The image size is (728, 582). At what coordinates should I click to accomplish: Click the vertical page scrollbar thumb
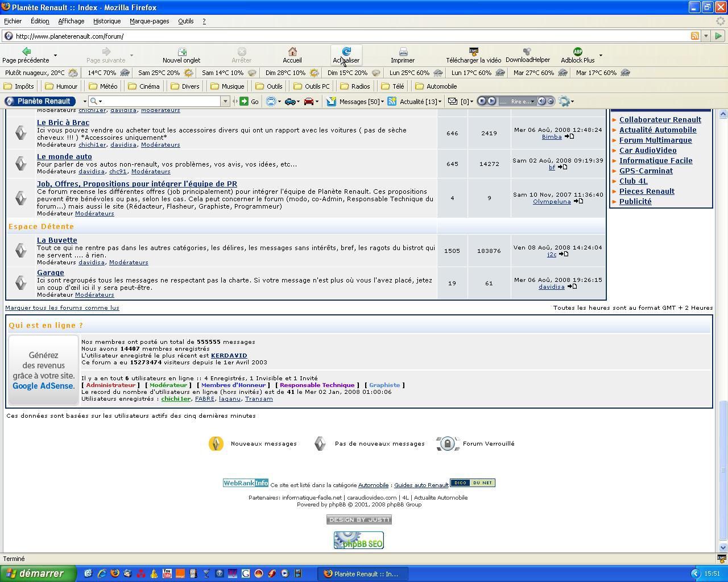pyautogui.click(x=723, y=470)
